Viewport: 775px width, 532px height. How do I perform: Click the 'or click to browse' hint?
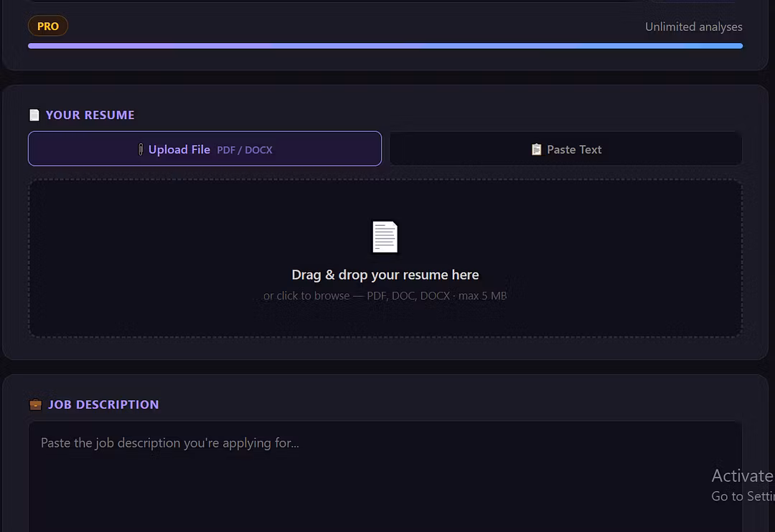[385, 296]
